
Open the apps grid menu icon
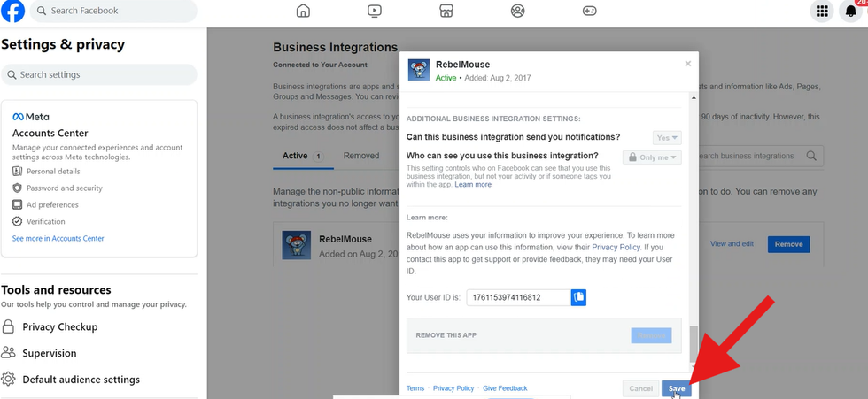click(822, 12)
